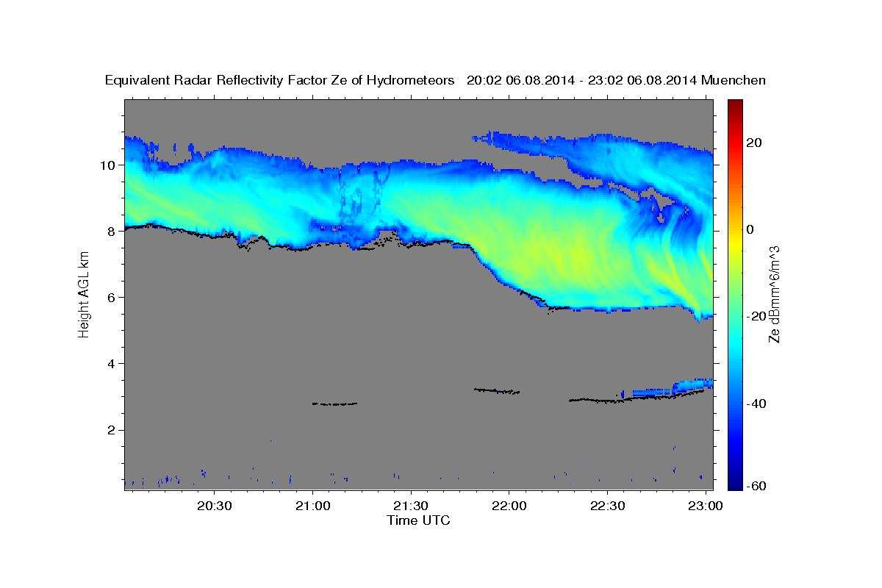Screen dimensions: 882x588
Task: Click the 22:30 time tick label
Action: pyautogui.click(x=607, y=506)
